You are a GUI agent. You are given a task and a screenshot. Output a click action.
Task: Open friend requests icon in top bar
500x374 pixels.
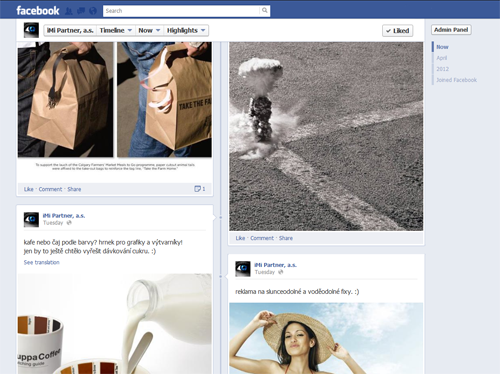pyautogui.click(x=69, y=11)
